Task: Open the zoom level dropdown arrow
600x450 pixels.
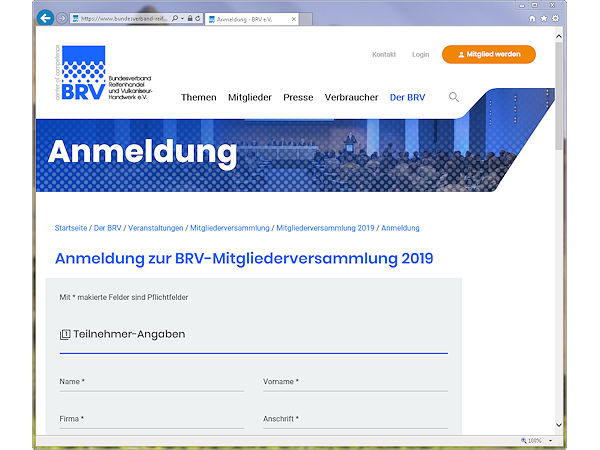Action: (x=551, y=441)
